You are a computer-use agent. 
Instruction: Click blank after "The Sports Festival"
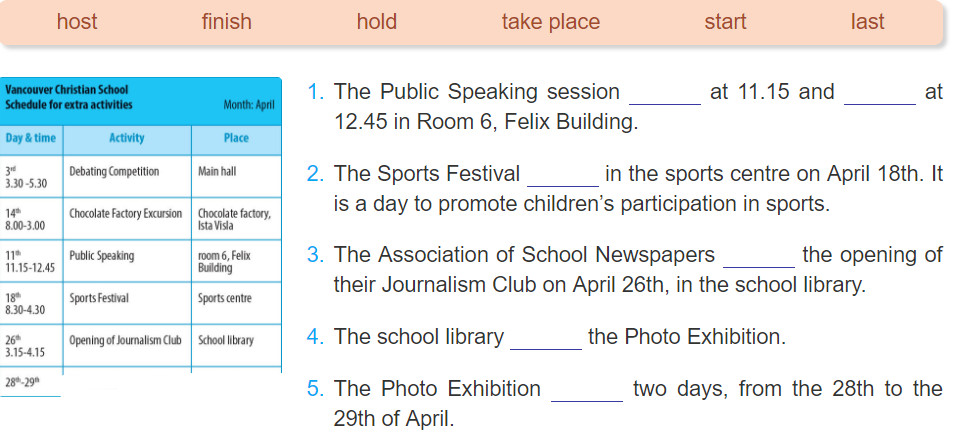click(x=563, y=176)
